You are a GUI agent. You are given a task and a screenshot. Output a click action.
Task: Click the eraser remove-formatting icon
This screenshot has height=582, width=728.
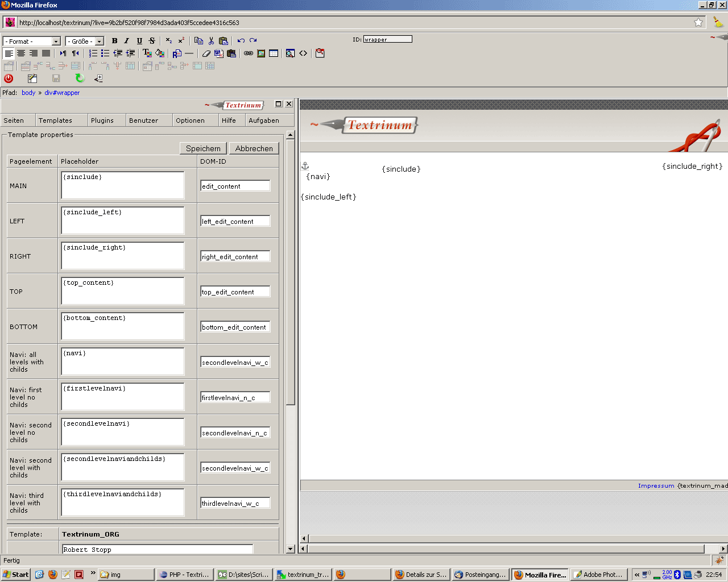pyautogui.click(x=206, y=53)
